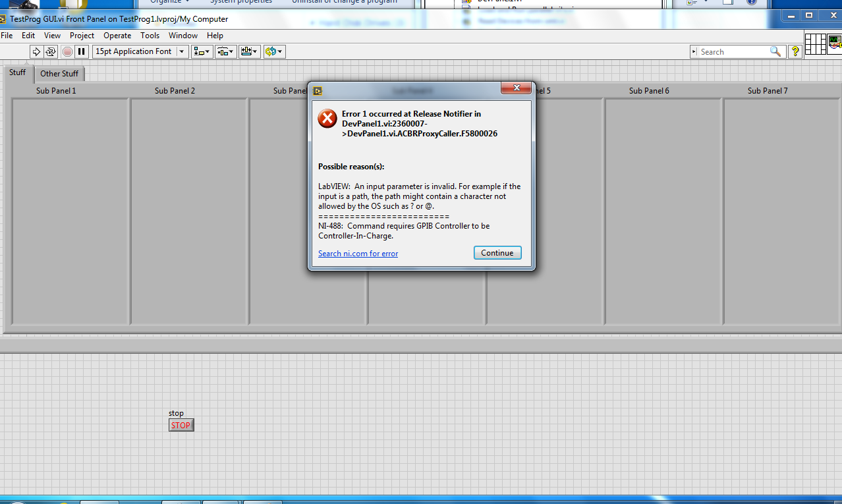
Task: Click the connector pane grid icon
Action: pyautogui.click(x=816, y=43)
